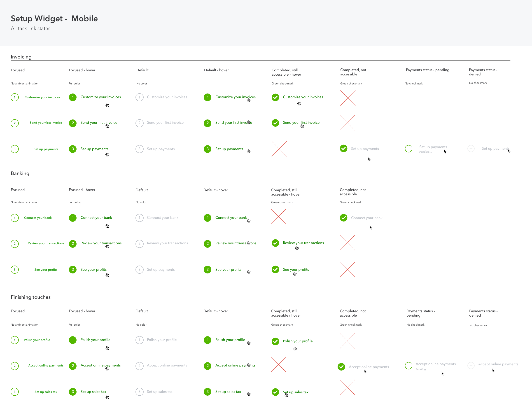Click 'Pending...' text under Accept online payments
This screenshot has width=532, height=413.
tap(422, 369)
